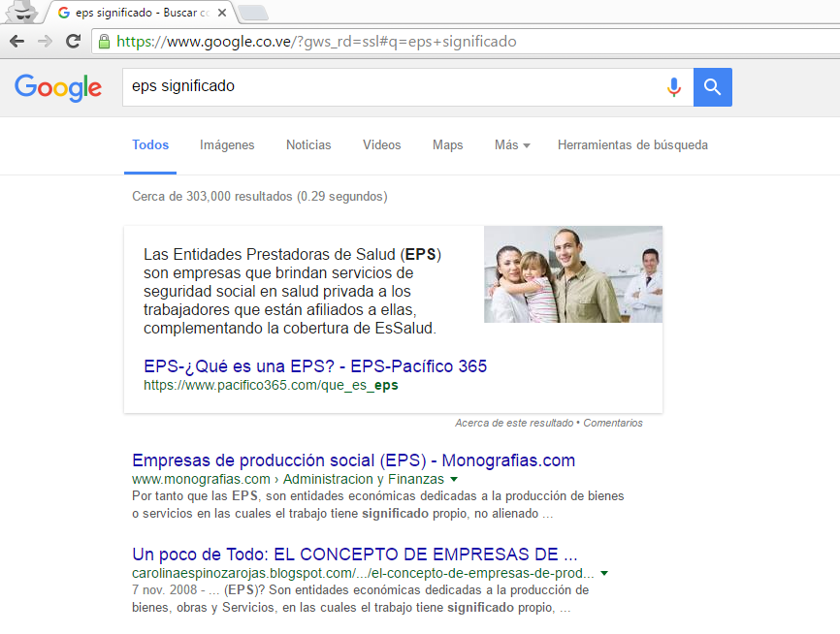The height and width of the screenshot is (634, 840).
Task: Click the green padlock security icon
Action: tap(104, 42)
